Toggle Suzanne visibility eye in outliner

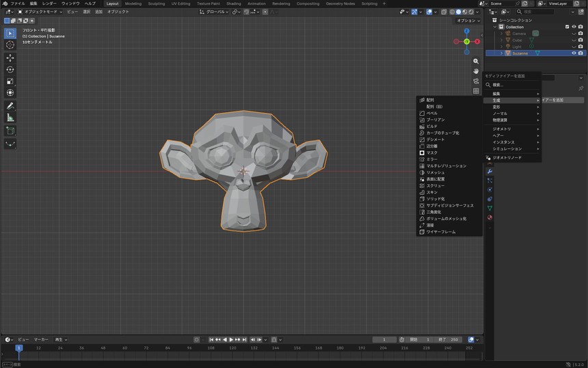[574, 53]
